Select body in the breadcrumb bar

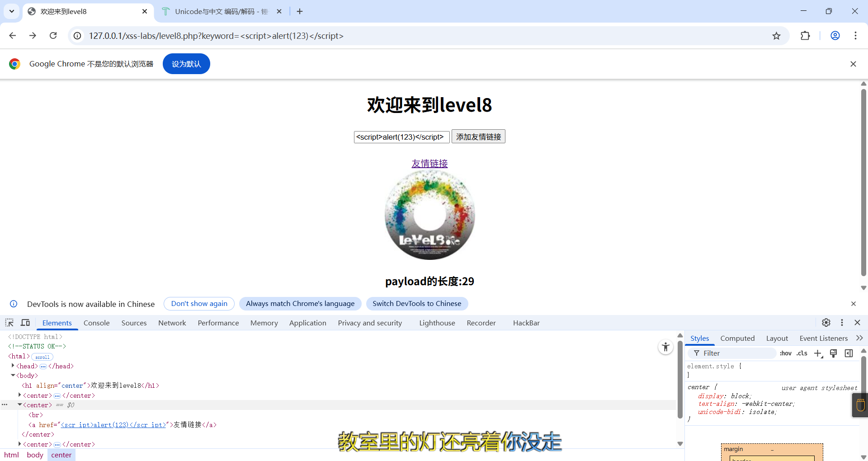35,455
